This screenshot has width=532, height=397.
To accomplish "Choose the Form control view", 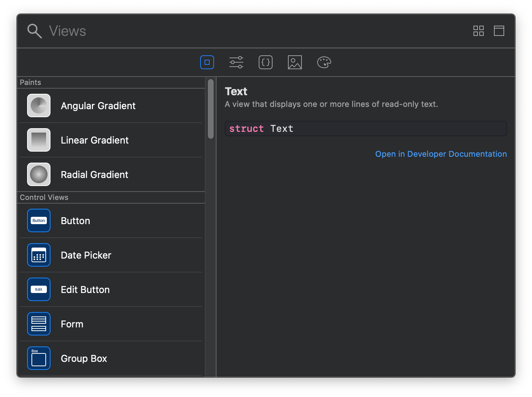I will click(72, 324).
